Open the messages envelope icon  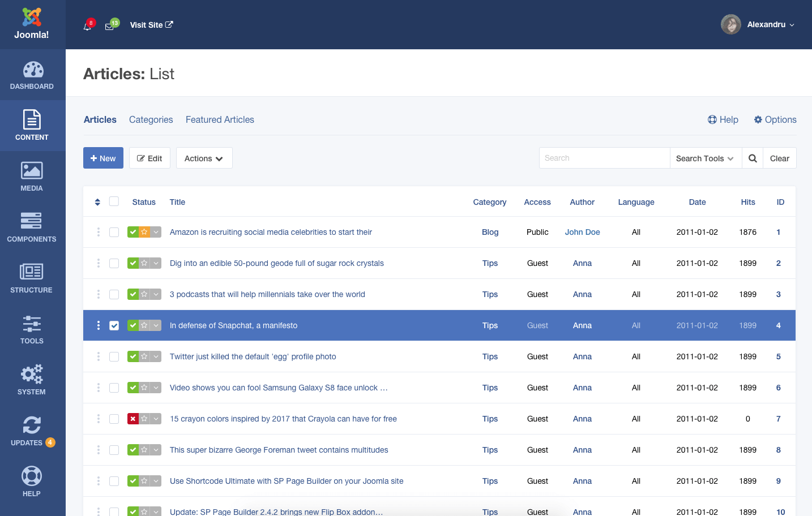coord(109,26)
